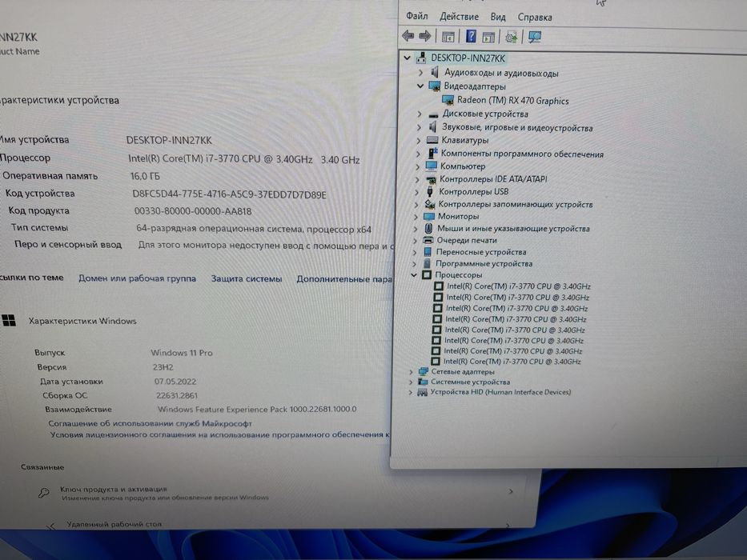This screenshot has width=747, height=560.
Task: Open the Вид menu
Action: [498, 17]
